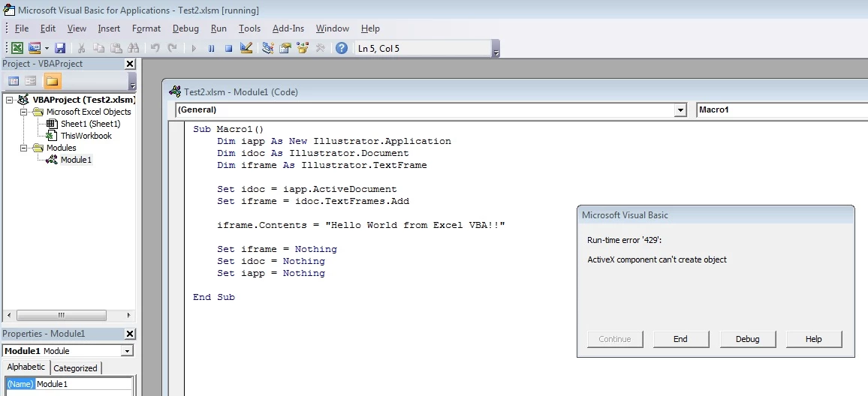The width and height of the screenshot is (868, 396).
Task: Click the Project panel scroll right arrow
Action: click(128, 315)
